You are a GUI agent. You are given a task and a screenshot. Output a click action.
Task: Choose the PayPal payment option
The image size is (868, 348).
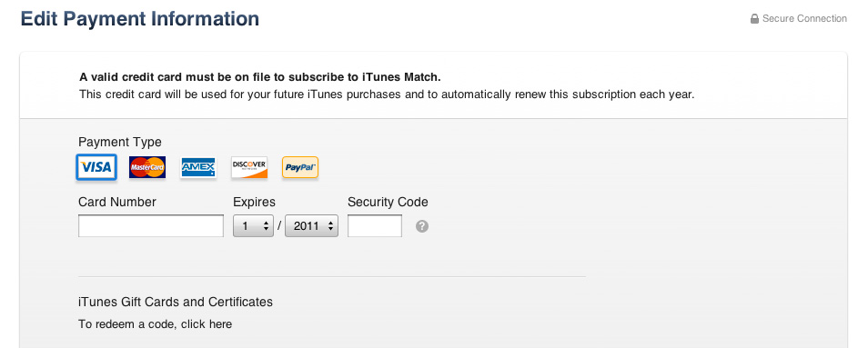pyautogui.click(x=300, y=167)
